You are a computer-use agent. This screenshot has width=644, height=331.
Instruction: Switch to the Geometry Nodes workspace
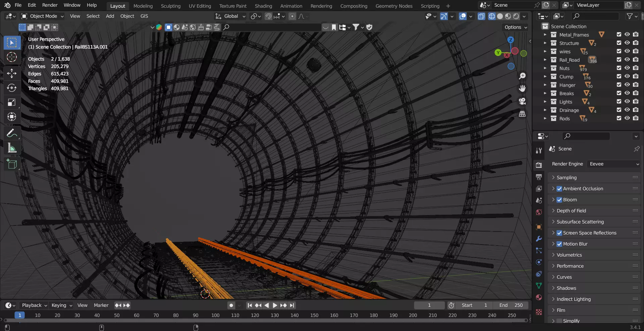(394, 6)
